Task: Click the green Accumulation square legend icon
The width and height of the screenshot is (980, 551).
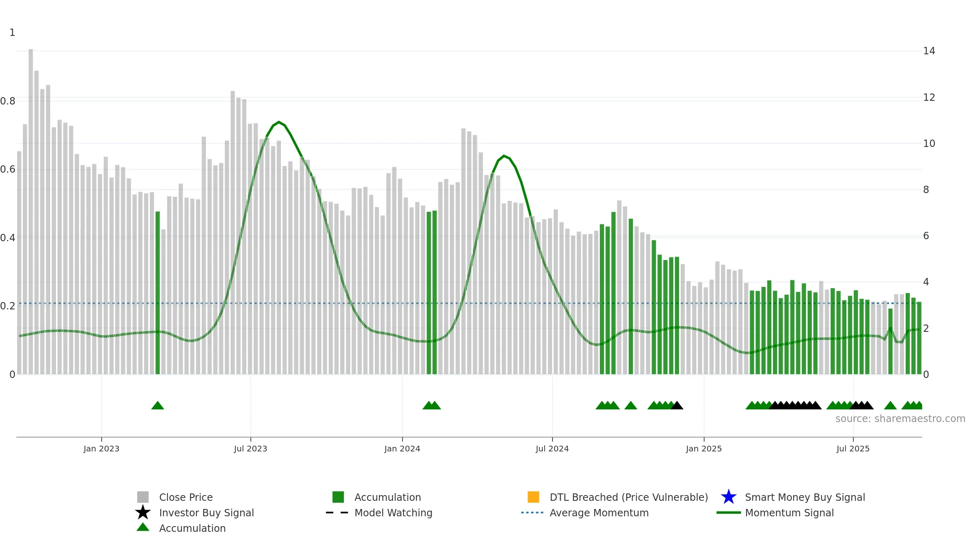Action: click(x=338, y=497)
